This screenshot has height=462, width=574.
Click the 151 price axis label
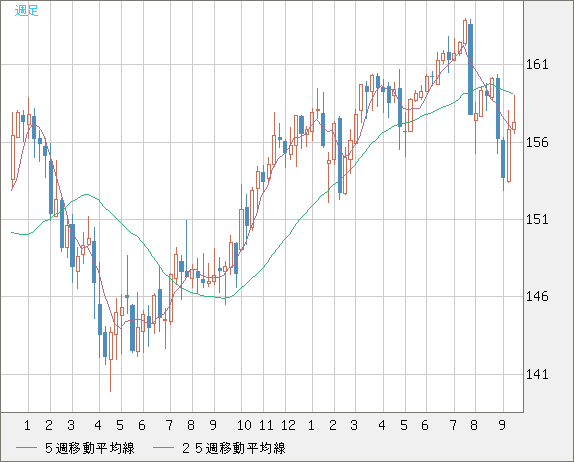[537, 220]
